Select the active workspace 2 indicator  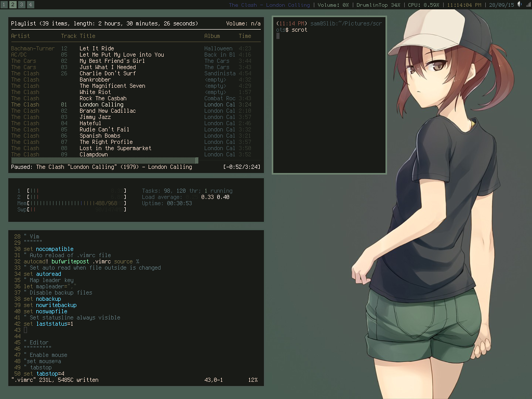tap(13, 5)
